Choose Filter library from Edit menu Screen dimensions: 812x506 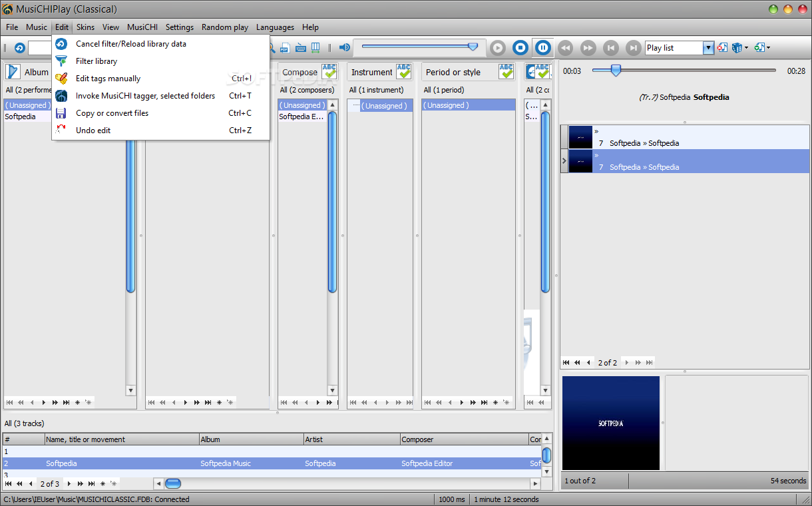pyautogui.click(x=160, y=61)
